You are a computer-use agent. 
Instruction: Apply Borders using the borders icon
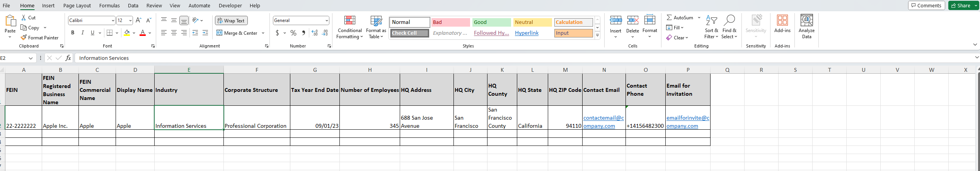(x=109, y=33)
